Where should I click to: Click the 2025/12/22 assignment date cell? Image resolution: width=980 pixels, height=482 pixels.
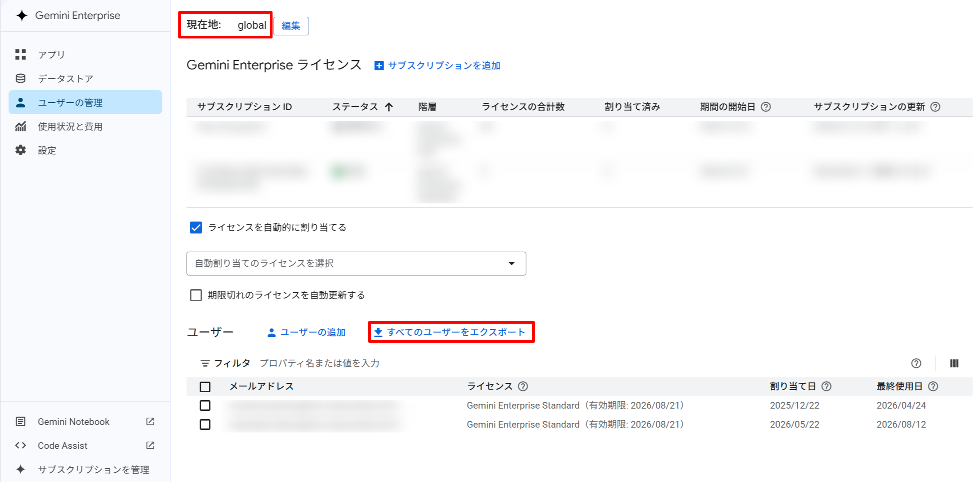[x=795, y=405]
